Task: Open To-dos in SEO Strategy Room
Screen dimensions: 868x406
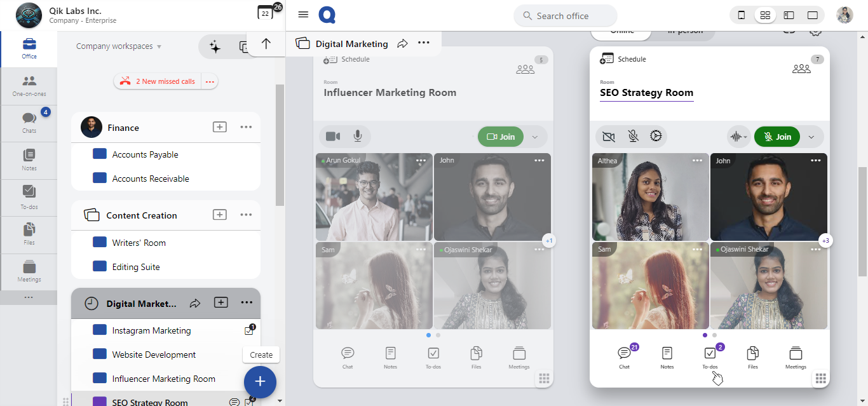Action: tap(710, 357)
